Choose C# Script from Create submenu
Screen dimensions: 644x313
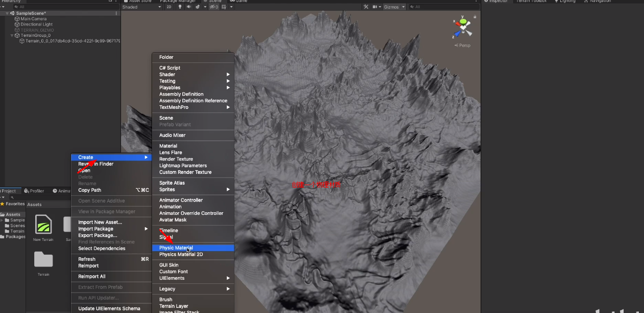pos(193,68)
